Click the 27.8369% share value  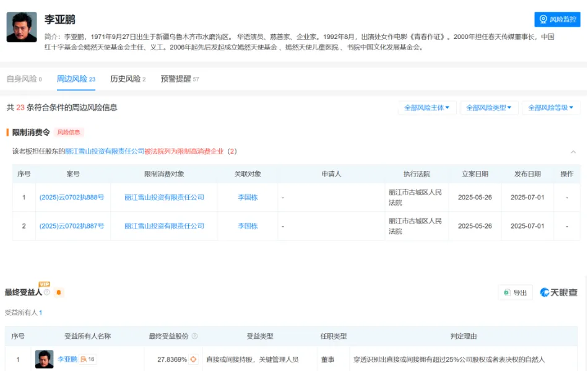[x=172, y=359]
